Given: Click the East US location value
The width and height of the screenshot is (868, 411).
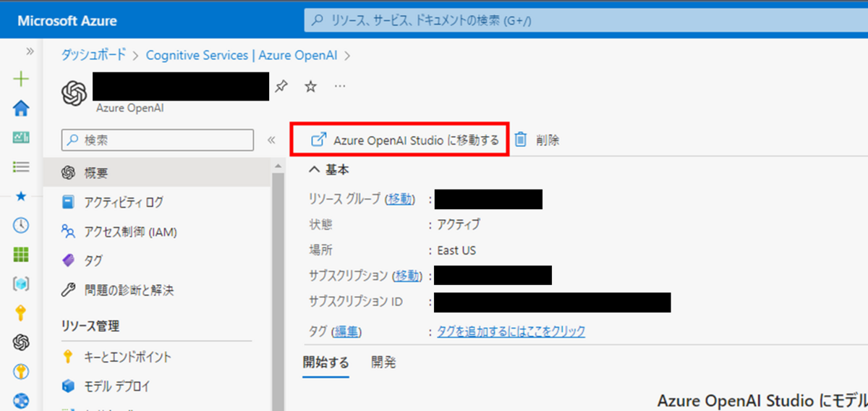Looking at the screenshot, I should tap(456, 250).
